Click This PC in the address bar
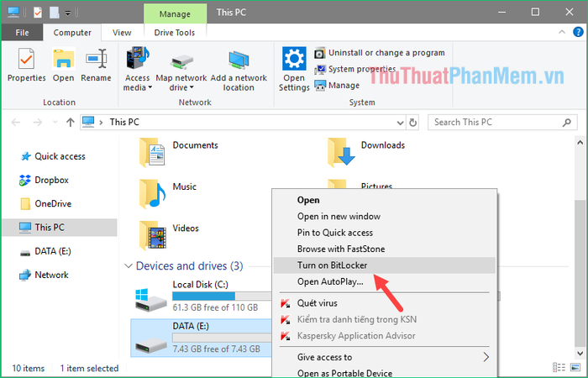The height and width of the screenshot is (378, 588). [124, 123]
